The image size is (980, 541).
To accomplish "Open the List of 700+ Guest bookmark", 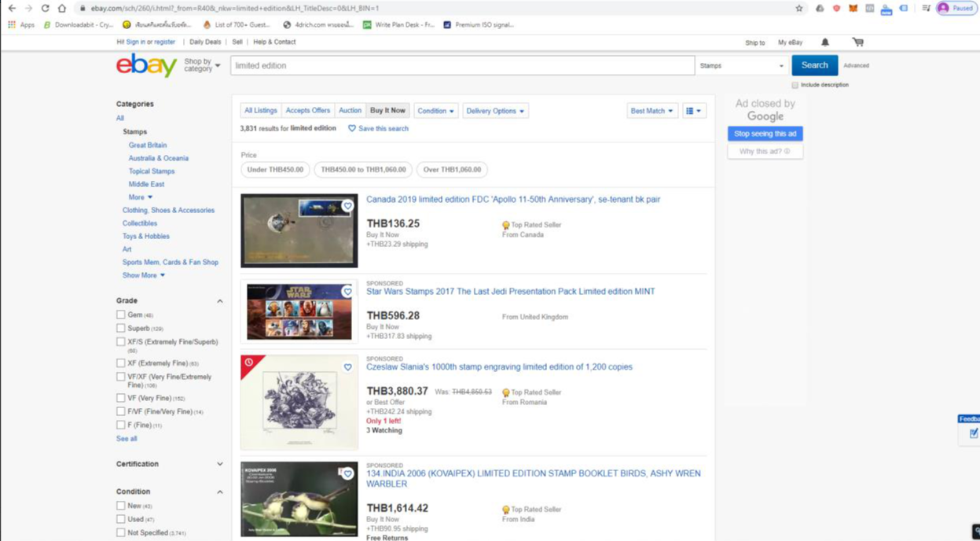I will coord(237,24).
